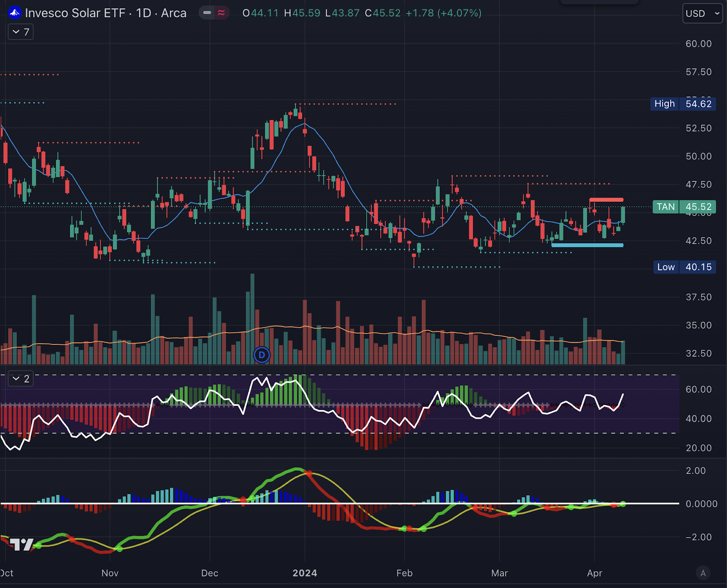Screen dimensions: 727x588
Task: Click the H45.59 high value
Action: [x=302, y=13]
